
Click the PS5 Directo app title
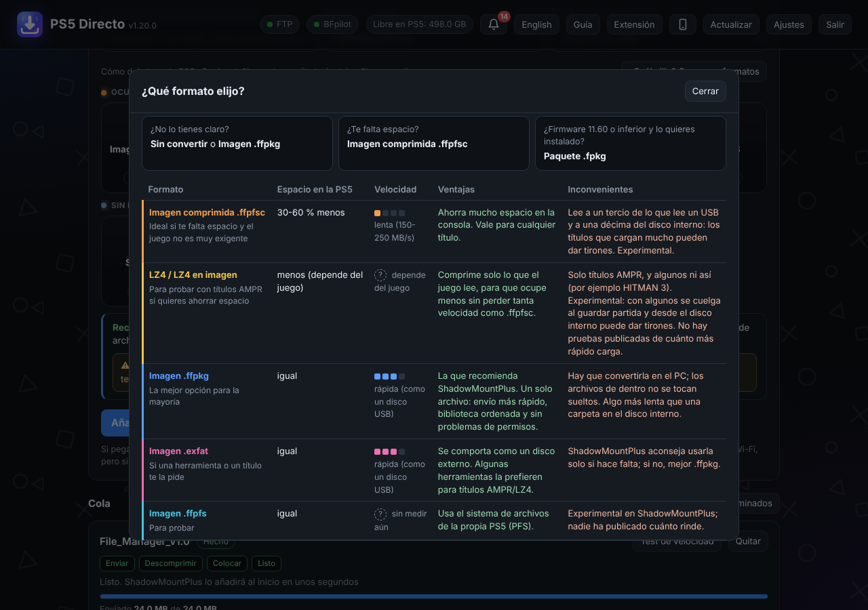tap(87, 24)
